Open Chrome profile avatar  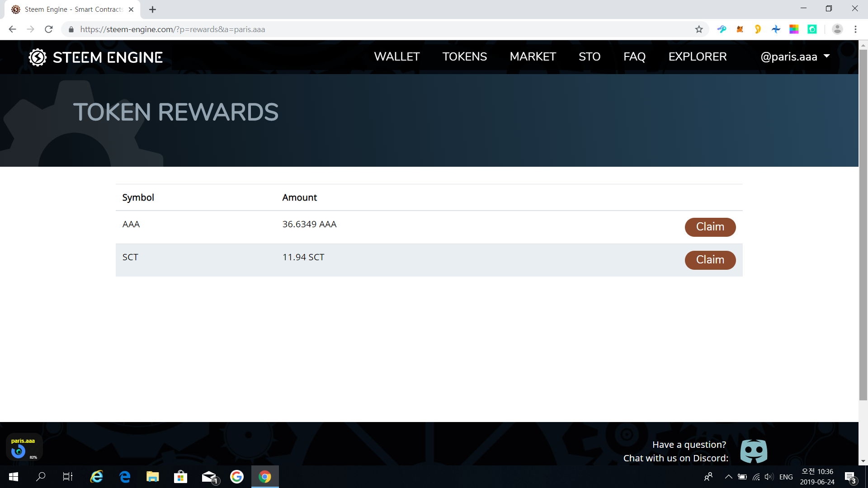coord(837,29)
